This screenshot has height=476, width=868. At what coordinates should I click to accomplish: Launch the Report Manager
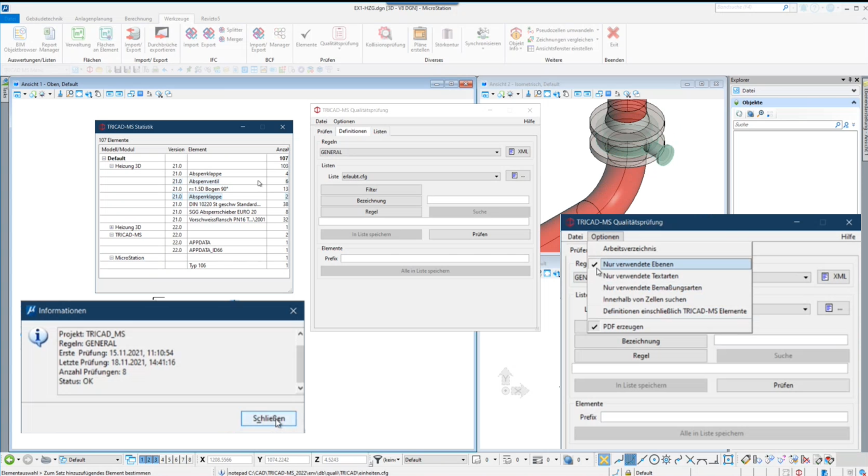pos(49,39)
